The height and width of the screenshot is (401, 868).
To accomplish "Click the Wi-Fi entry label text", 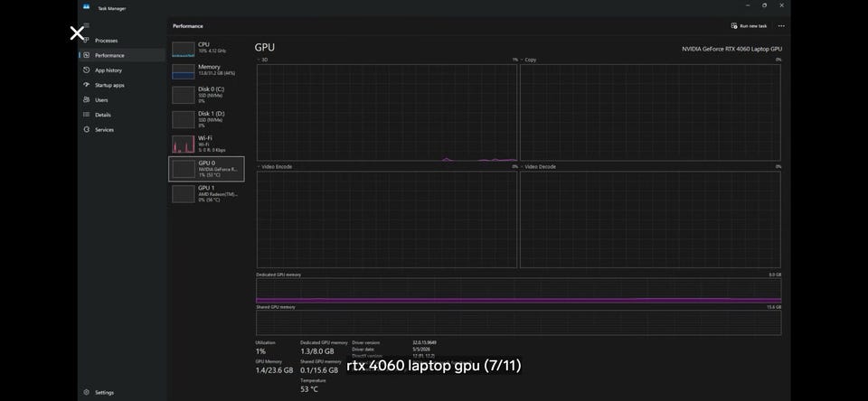I will (205, 138).
